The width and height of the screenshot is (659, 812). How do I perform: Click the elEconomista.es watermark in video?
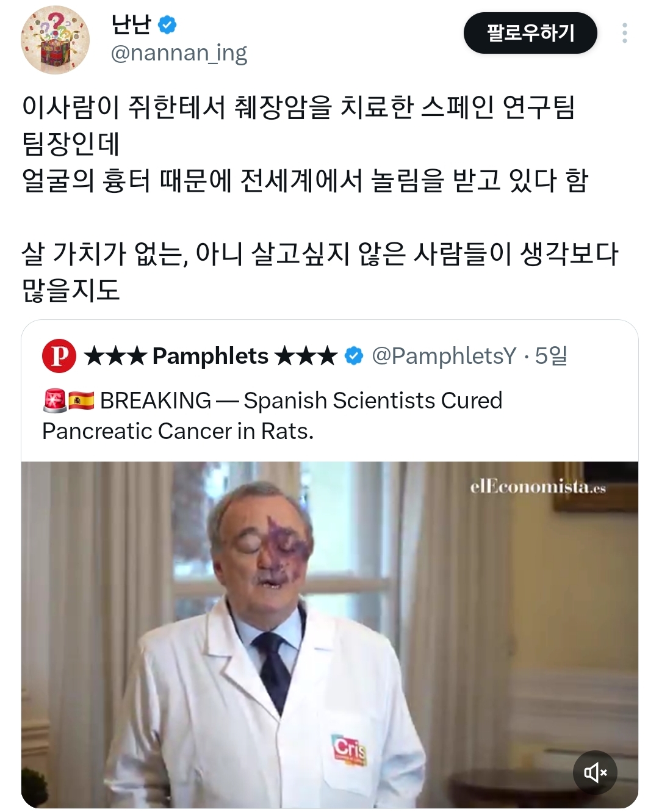point(538,487)
